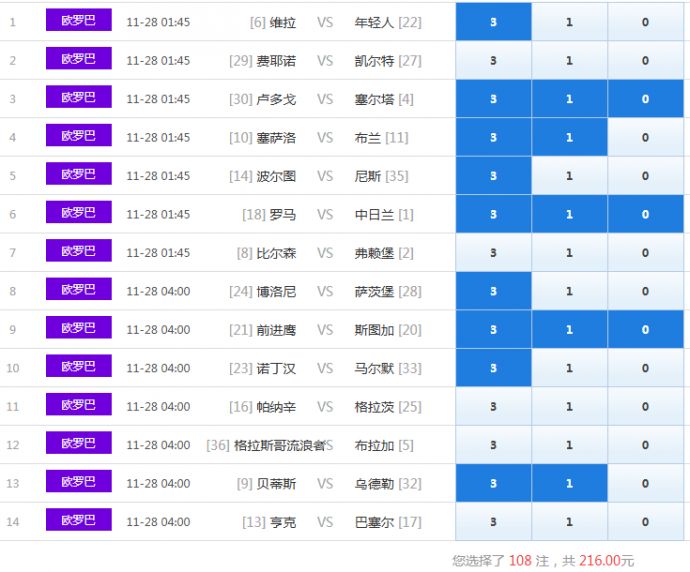Deselect away win 0 for 卢多戈 vs 塞尔塔

click(645, 99)
